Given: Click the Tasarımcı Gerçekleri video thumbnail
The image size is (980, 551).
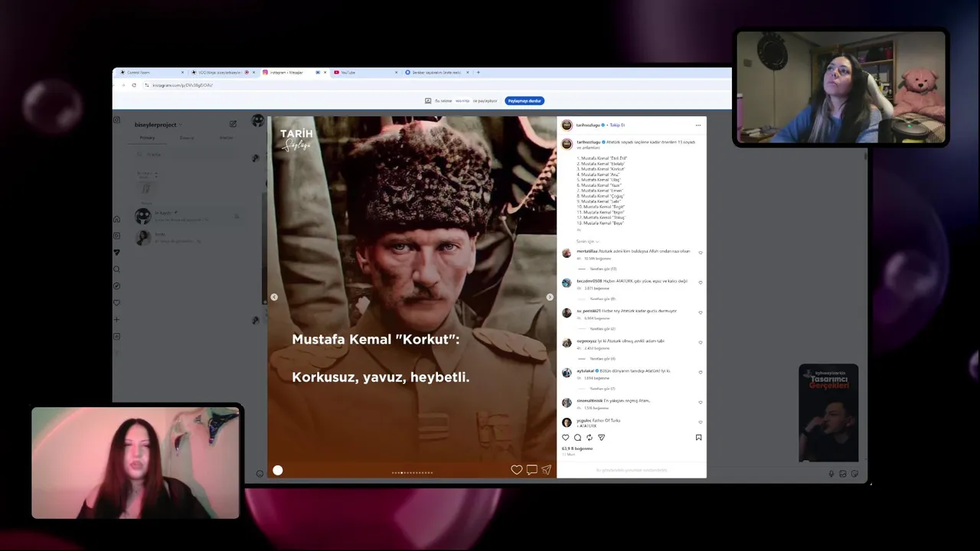Looking at the screenshot, I should point(828,413).
